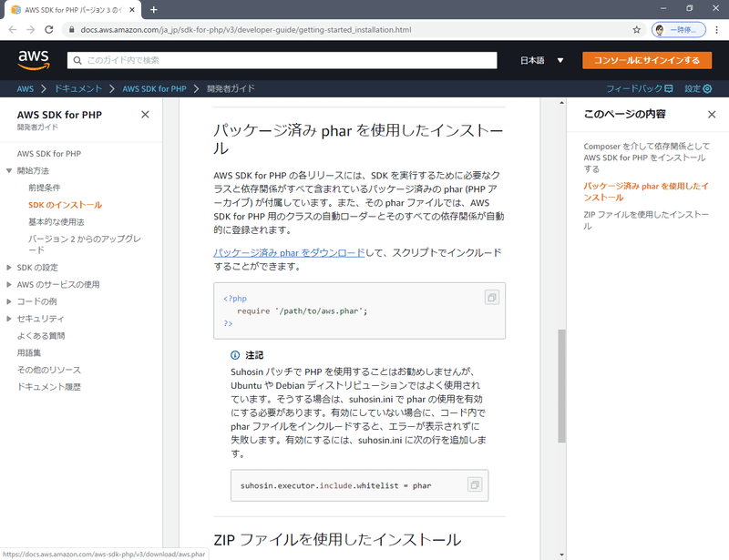This screenshot has height=560, width=729.
Task: Open 前提条件 in sidebar
Action: tap(44, 188)
